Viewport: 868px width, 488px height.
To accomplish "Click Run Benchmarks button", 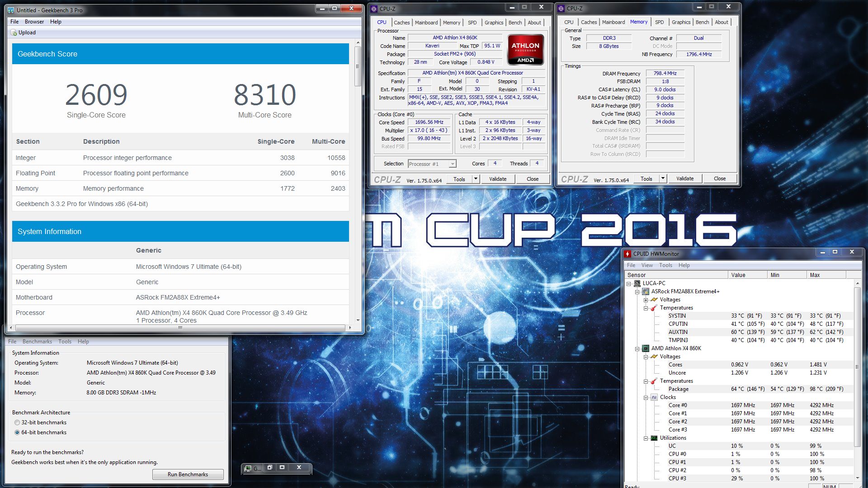I will (188, 474).
